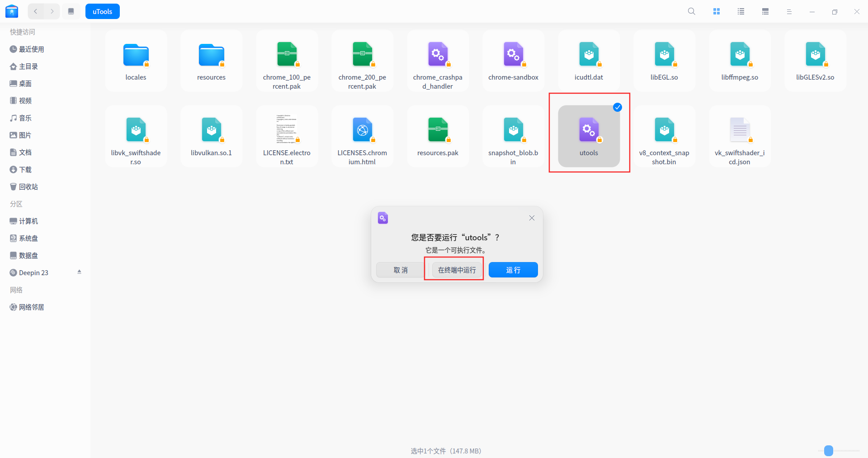The width and height of the screenshot is (868, 458).
Task: Adjust the icon size slider handle
Action: [828, 451]
